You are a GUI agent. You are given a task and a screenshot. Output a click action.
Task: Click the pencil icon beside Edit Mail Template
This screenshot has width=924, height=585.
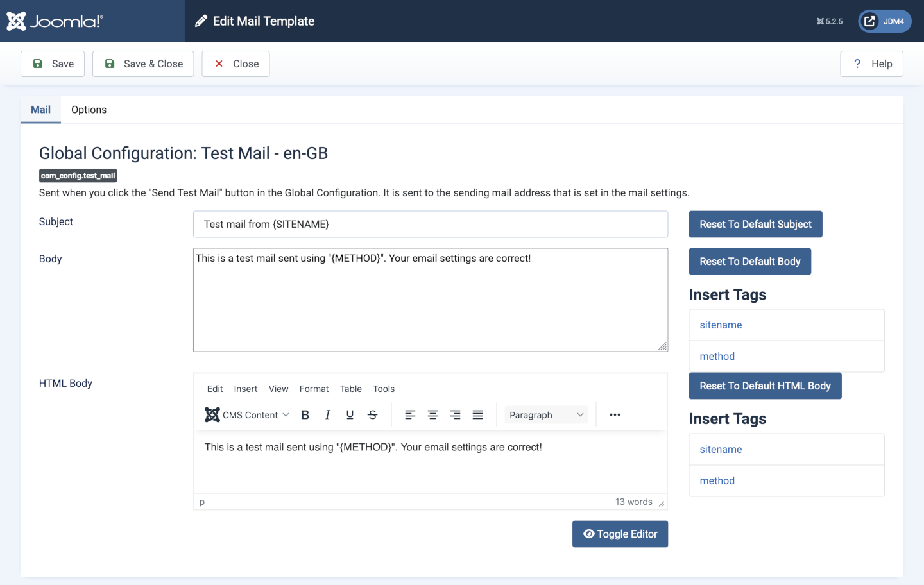point(201,21)
